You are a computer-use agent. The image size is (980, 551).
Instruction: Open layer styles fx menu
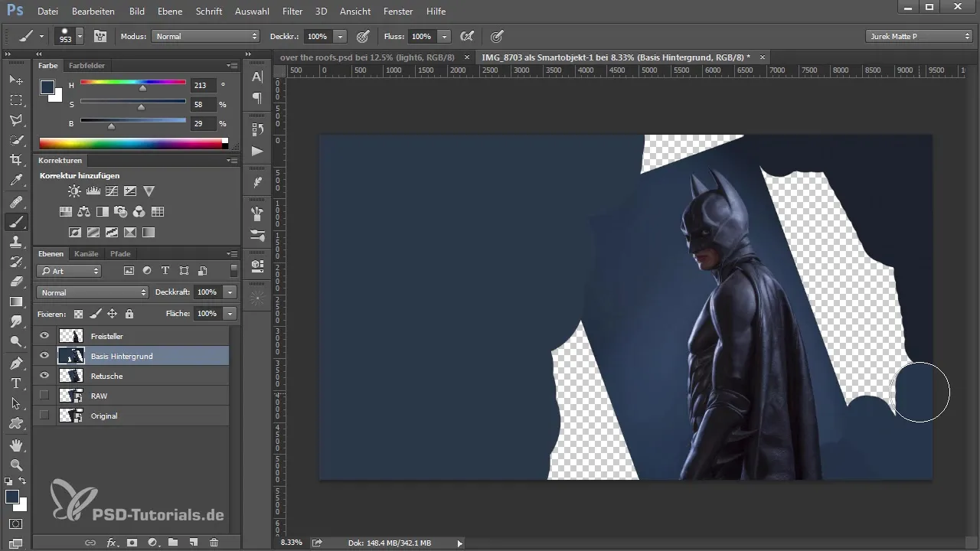[x=112, y=543]
